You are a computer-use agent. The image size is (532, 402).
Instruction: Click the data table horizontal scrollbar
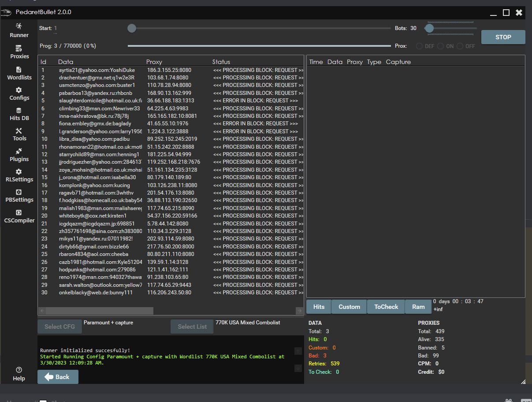[x=100, y=311]
